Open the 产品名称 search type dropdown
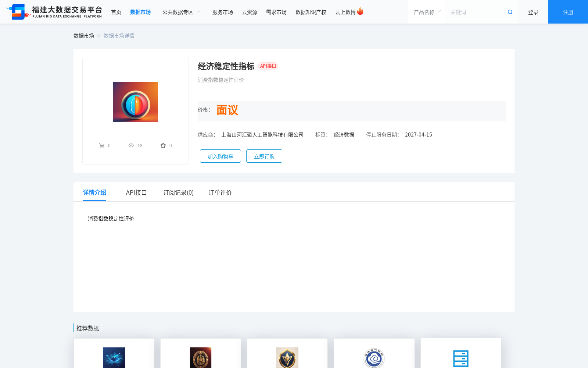 pyautogui.click(x=427, y=12)
